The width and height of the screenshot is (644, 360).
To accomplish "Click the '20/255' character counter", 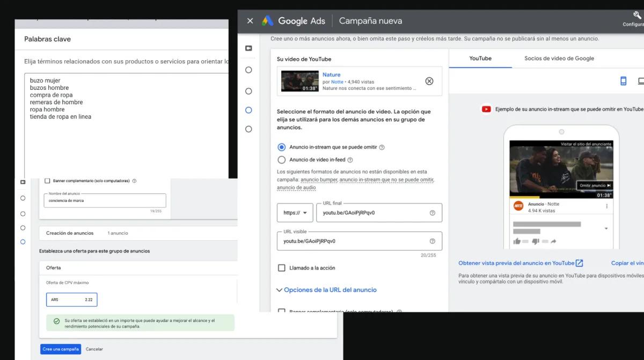I will pyautogui.click(x=429, y=255).
